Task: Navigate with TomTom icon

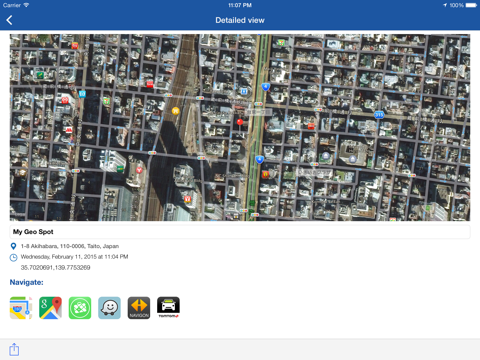Action: [168, 308]
